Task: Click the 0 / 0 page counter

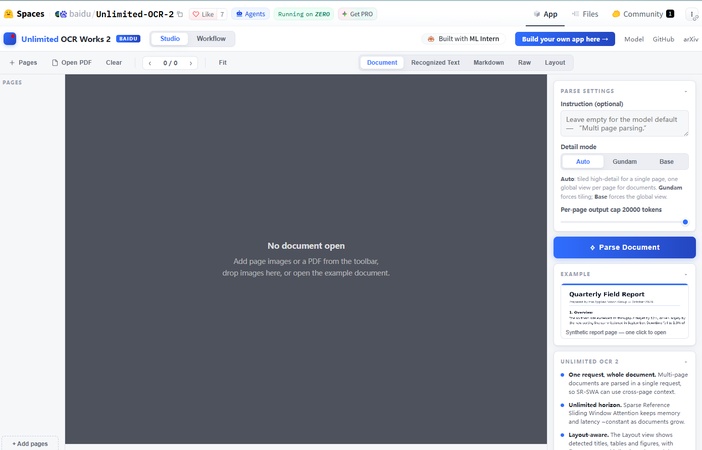Action: click(170, 63)
